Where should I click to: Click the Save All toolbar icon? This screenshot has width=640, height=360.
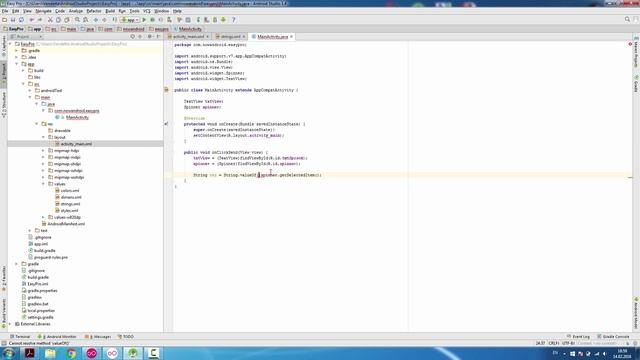click(13, 20)
